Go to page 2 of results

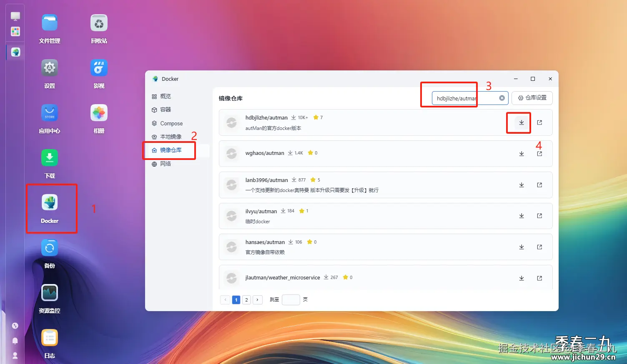(x=246, y=300)
